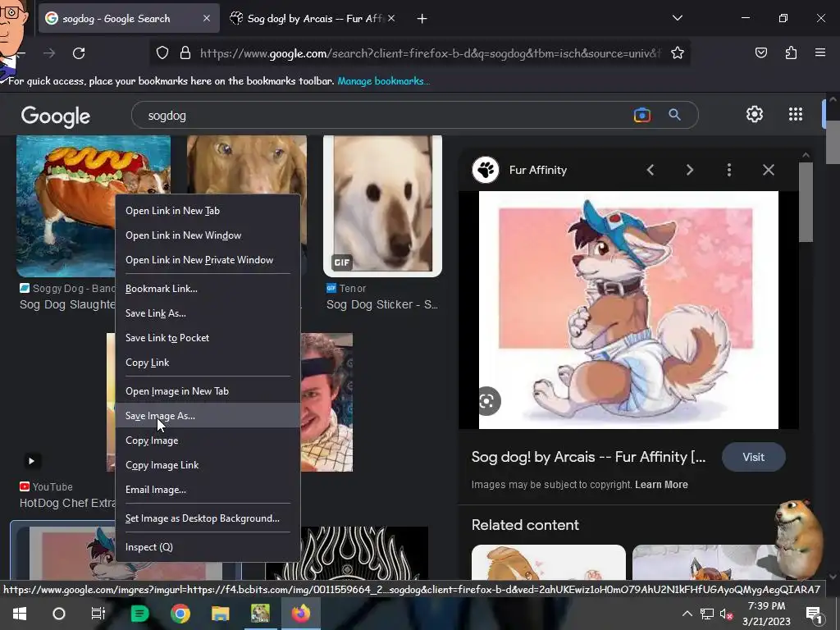The width and height of the screenshot is (840, 630).
Task: Open Google quick settings gear
Action: pos(755,114)
